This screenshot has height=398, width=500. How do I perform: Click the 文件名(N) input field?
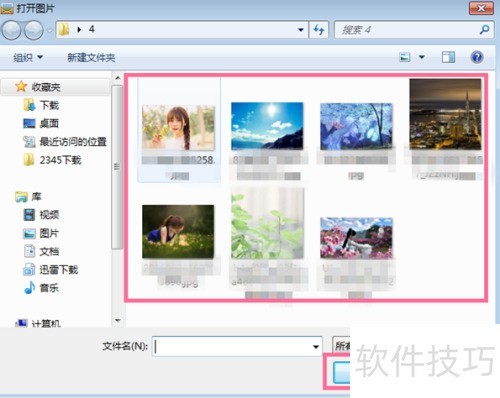click(237, 346)
